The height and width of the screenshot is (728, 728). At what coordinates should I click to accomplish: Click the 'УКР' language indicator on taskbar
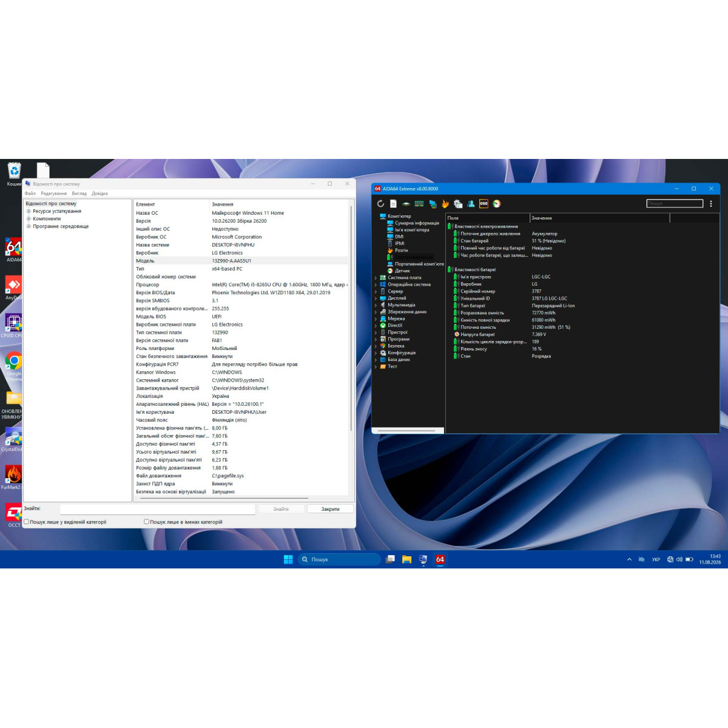(x=656, y=559)
